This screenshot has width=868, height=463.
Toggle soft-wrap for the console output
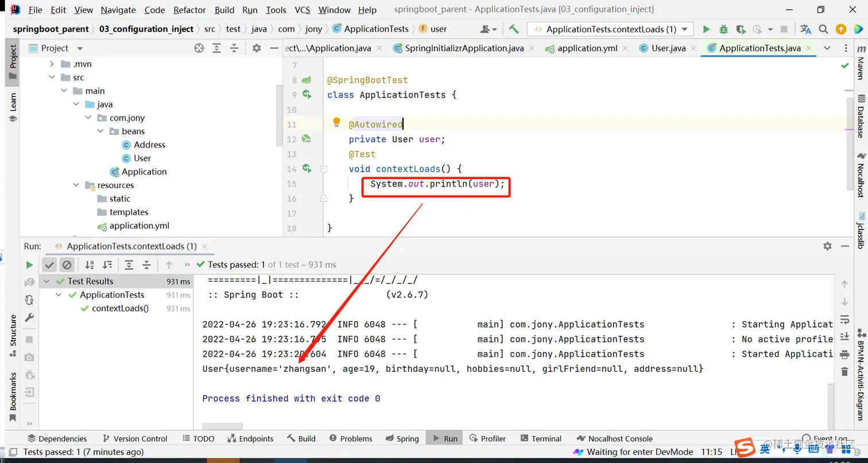click(x=844, y=319)
